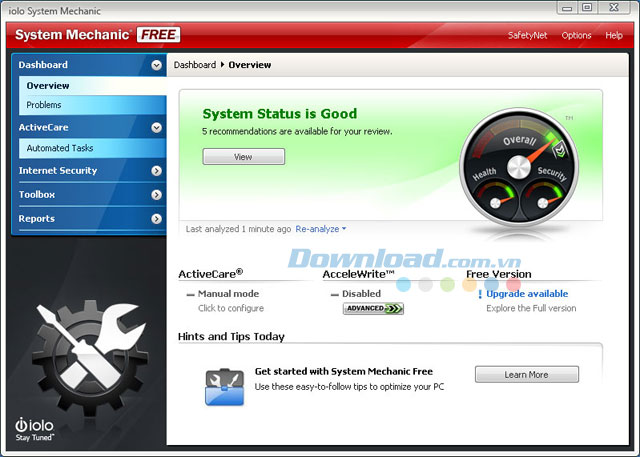
Task: Maximize the System Mechanic window
Action: 587,7
